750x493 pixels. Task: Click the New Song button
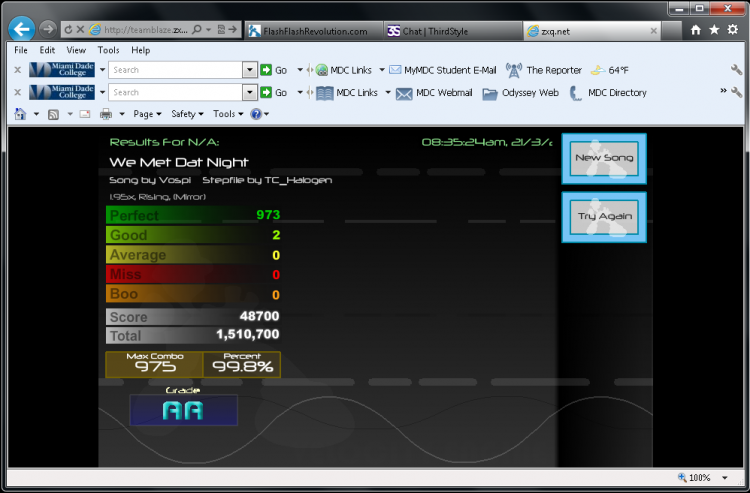pyautogui.click(x=604, y=158)
